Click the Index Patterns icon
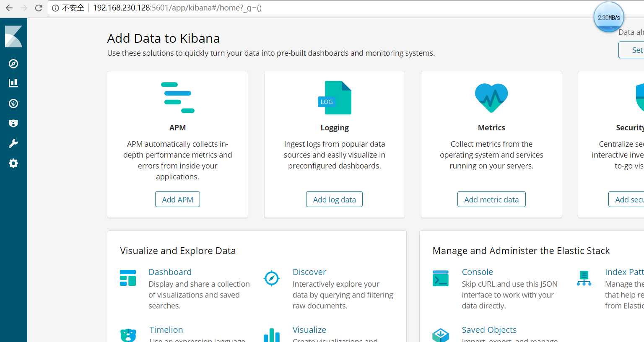 click(x=584, y=278)
